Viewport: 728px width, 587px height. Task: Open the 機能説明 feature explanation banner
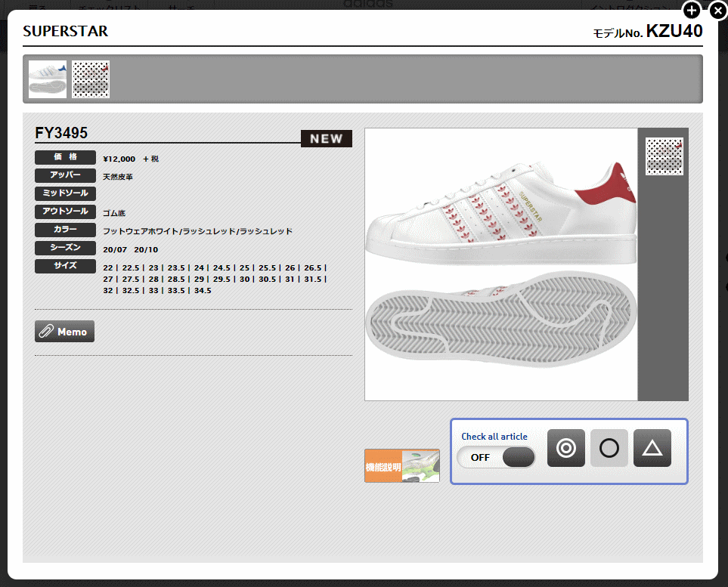click(402, 465)
